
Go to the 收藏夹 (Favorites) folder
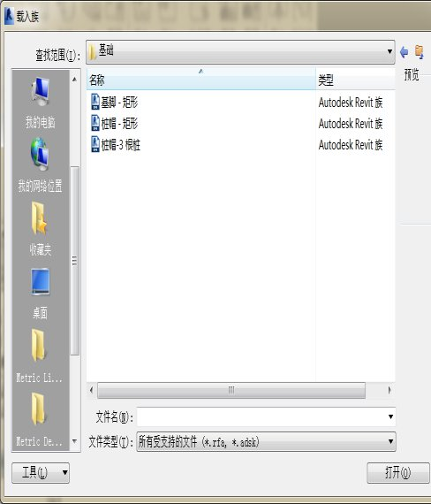tap(40, 229)
